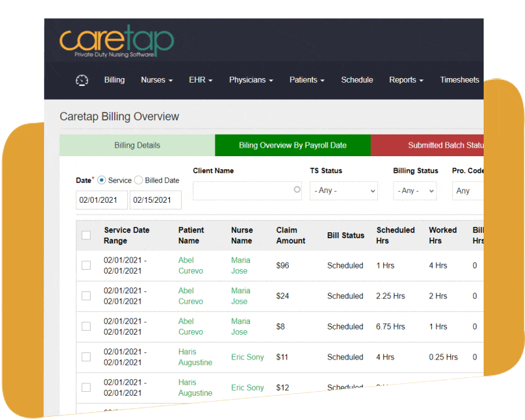Open patient Haris Augustine link in $11 row
This screenshot has width=525, height=420.
click(x=195, y=357)
